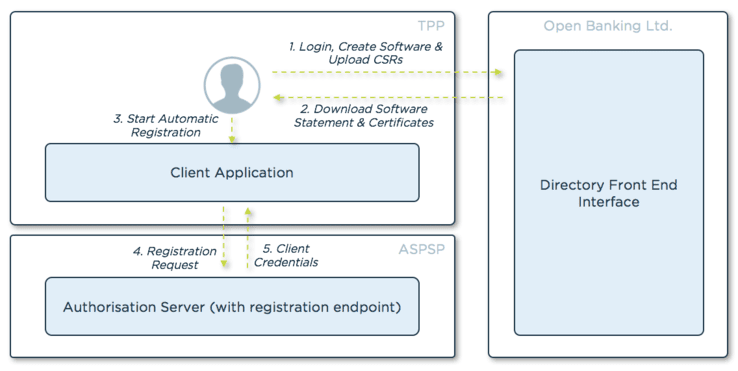Image resolution: width=738 pixels, height=371 pixels.
Task: Click '3. Start Automatic Registration' text
Action: (x=166, y=126)
